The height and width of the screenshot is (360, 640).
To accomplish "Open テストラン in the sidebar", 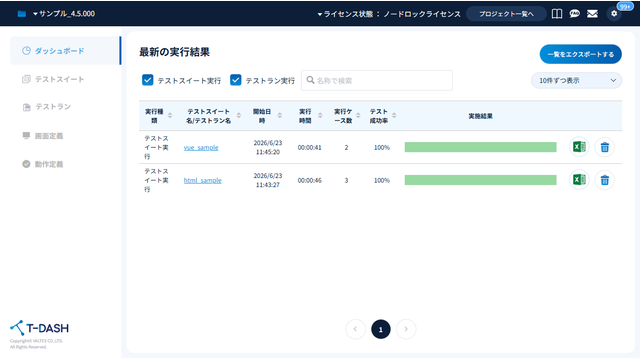I will pyautogui.click(x=47, y=107).
